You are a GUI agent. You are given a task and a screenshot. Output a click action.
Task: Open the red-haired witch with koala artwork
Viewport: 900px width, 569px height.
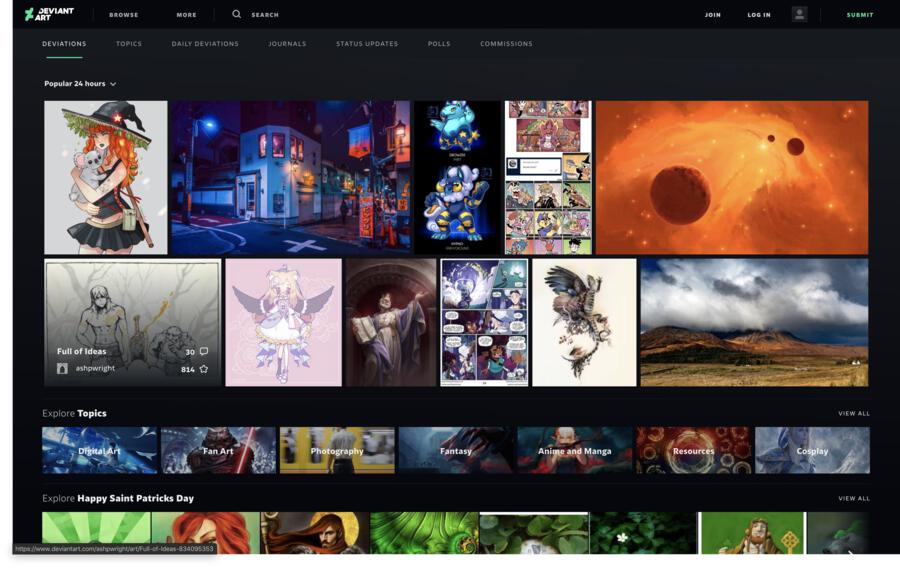pos(106,177)
